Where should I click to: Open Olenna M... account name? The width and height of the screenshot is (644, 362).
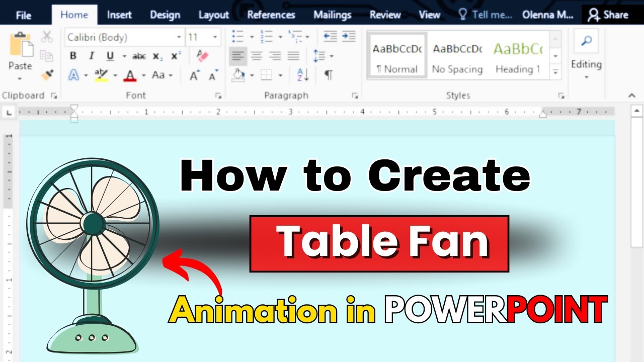547,15
